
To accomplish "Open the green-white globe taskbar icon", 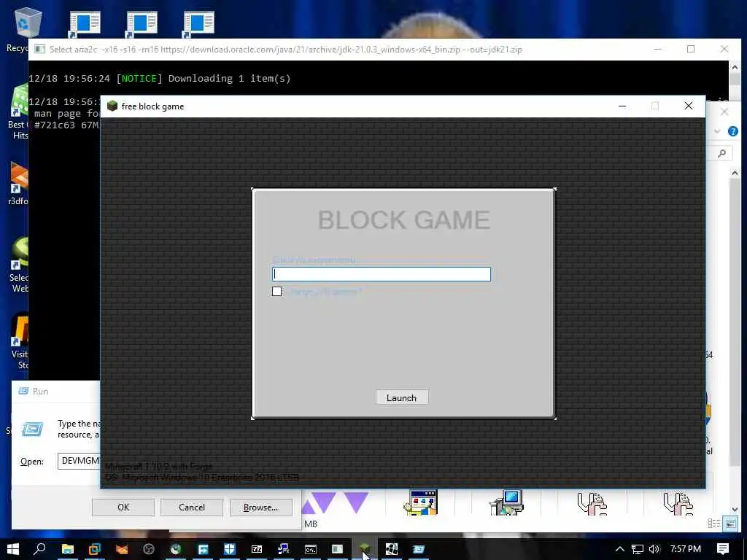I will coord(176,549).
